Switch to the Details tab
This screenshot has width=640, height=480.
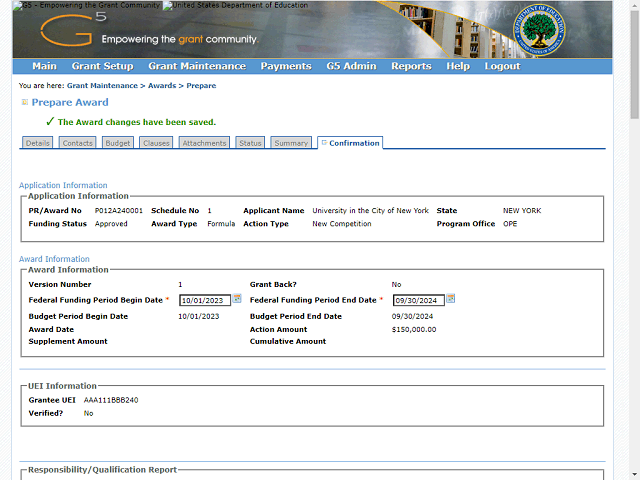pos(38,143)
